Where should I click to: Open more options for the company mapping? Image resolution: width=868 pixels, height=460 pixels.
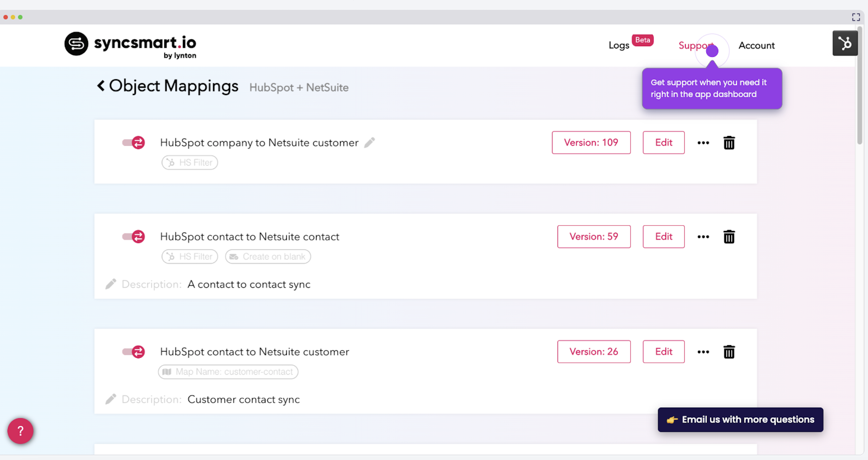[703, 142]
